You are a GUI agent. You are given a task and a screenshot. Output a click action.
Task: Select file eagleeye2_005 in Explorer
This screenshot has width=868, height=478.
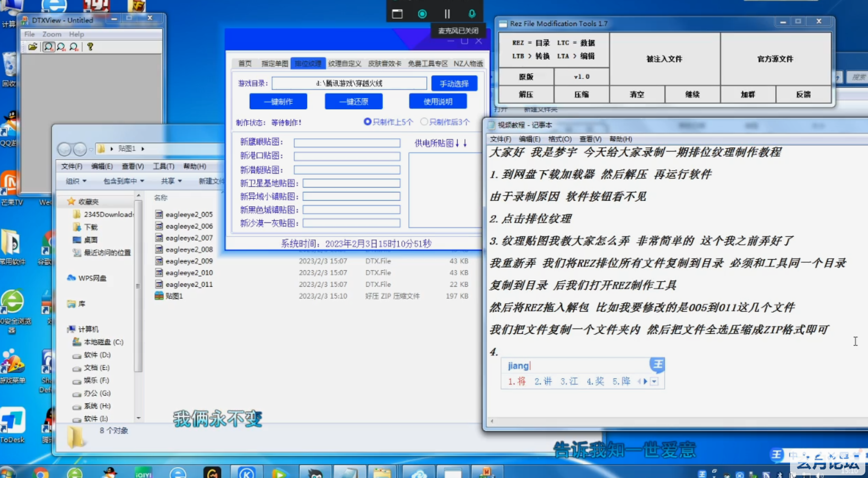(x=184, y=215)
